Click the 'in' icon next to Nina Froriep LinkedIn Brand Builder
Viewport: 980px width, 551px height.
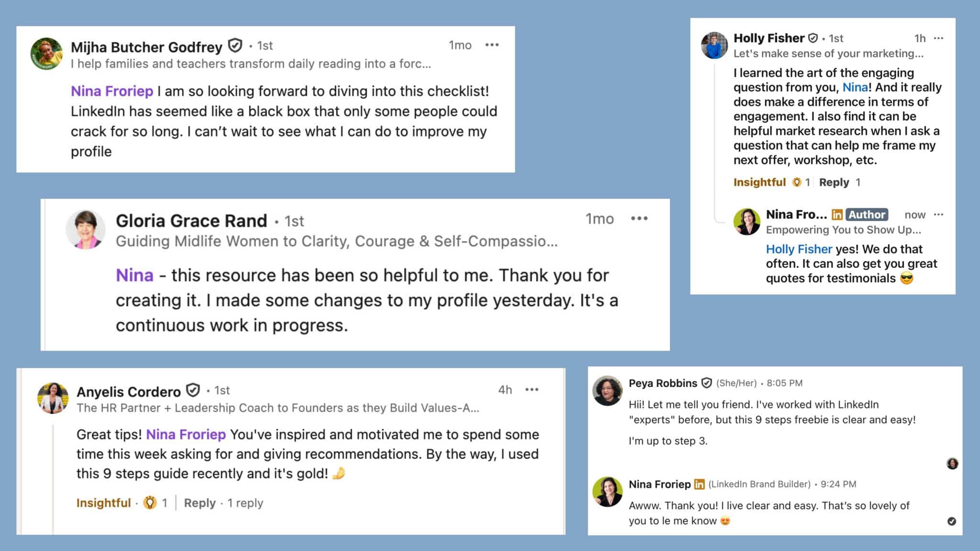[699, 484]
